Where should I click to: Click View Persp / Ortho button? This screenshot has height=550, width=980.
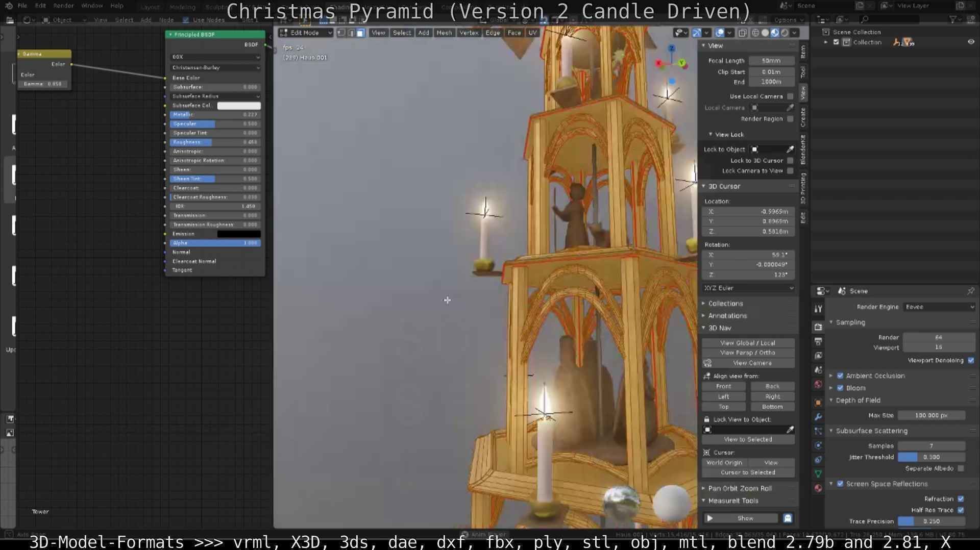(x=748, y=353)
